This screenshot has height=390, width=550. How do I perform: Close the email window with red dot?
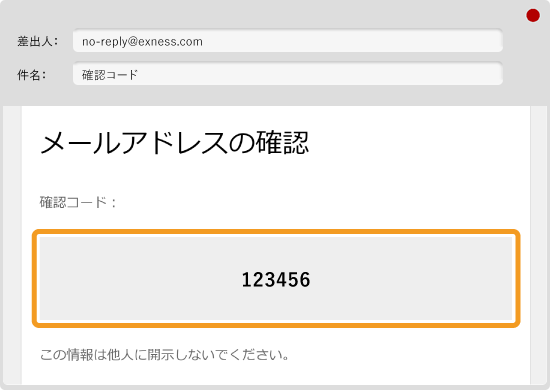[533, 15]
